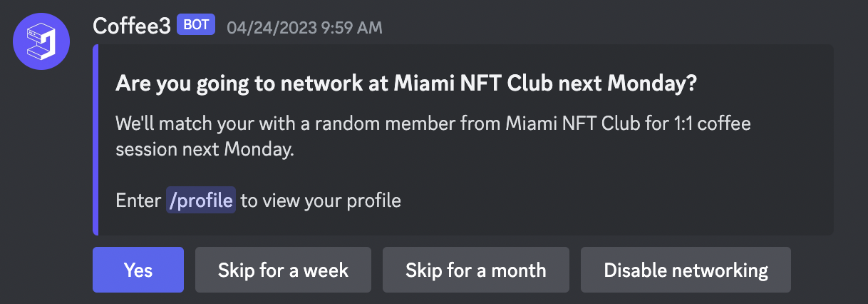Click the embed title about Miami NFT Club
Viewport: 868px width, 304px height.
pyautogui.click(x=405, y=84)
